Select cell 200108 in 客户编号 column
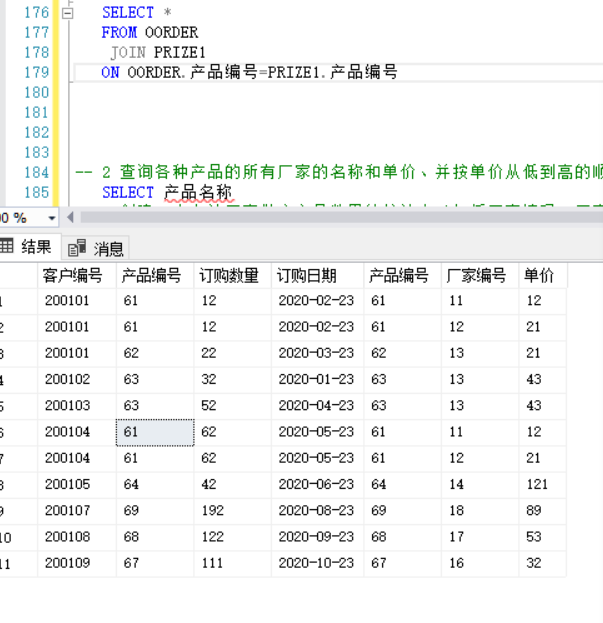The image size is (603, 623). (77, 537)
